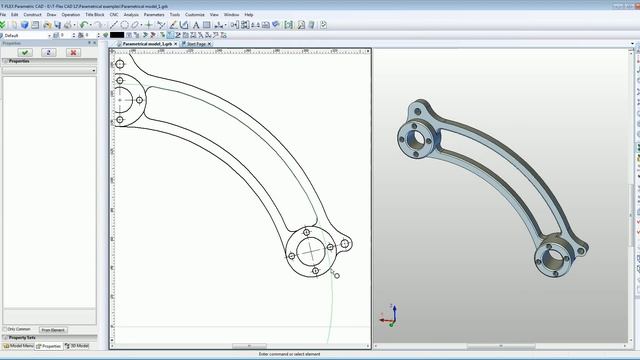Click the 3D coordinate axes triad
This screenshot has height=360, width=640.
coord(389,316)
